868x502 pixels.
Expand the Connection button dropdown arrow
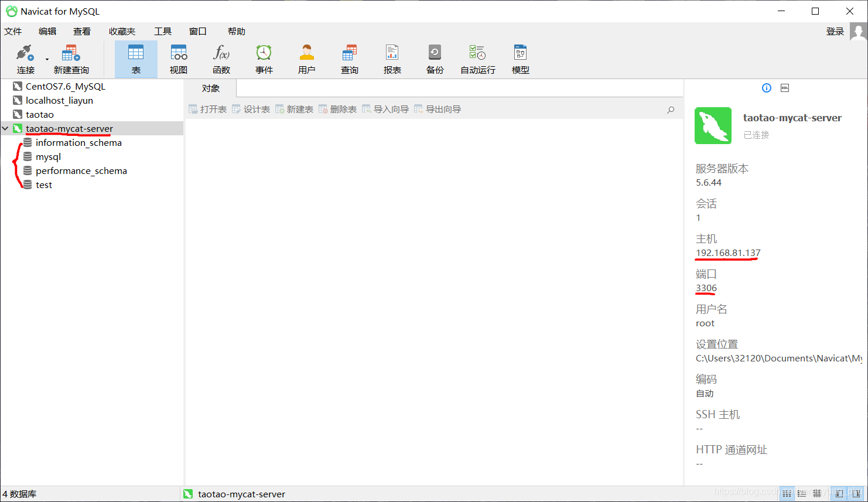(47, 59)
